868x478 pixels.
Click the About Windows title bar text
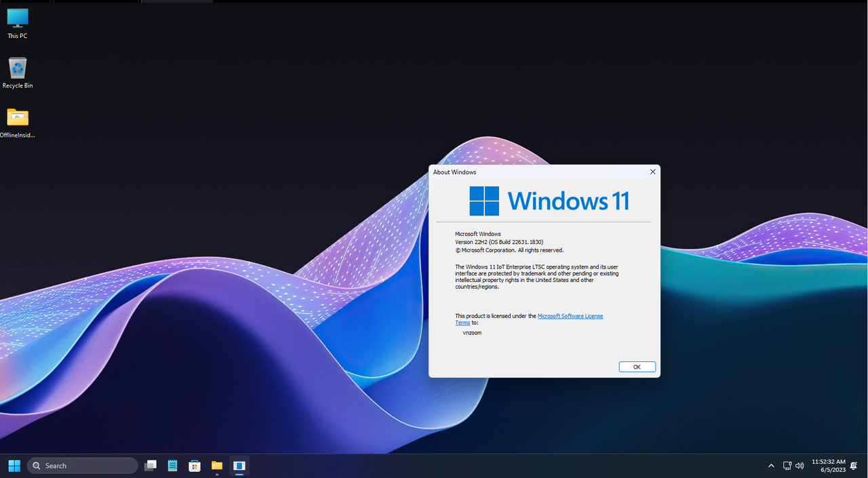point(454,172)
